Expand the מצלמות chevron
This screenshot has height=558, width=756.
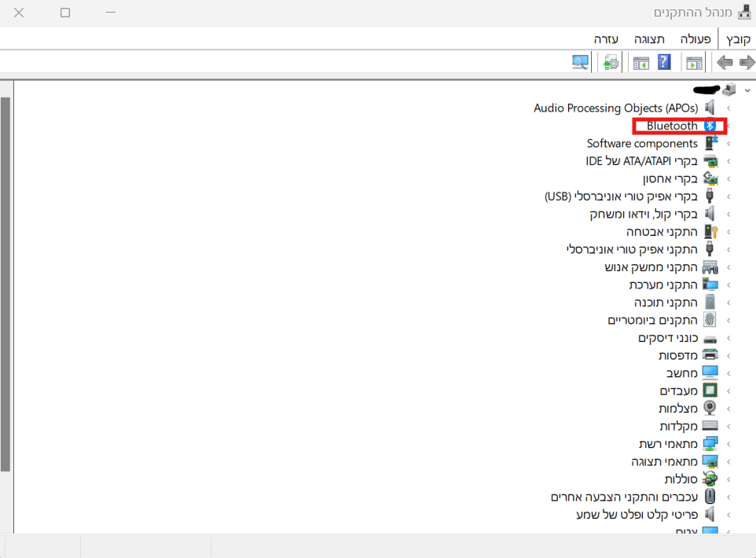coord(728,409)
